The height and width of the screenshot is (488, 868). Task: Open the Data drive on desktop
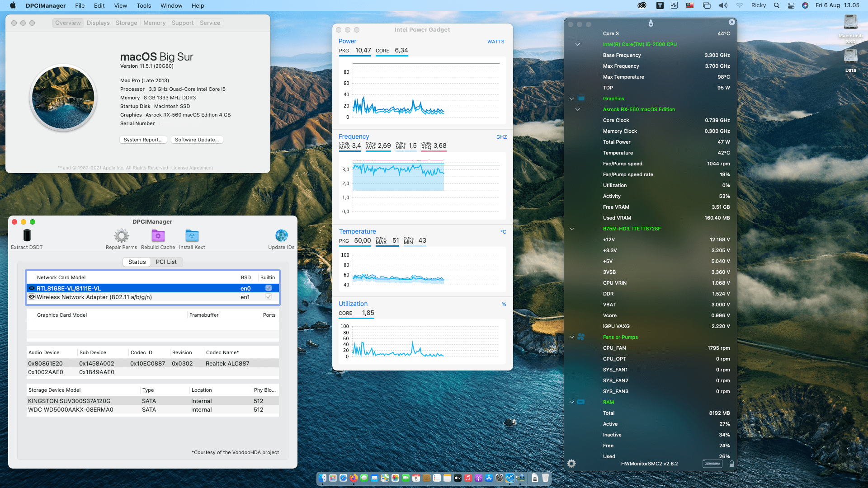pyautogui.click(x=850, y=56)
